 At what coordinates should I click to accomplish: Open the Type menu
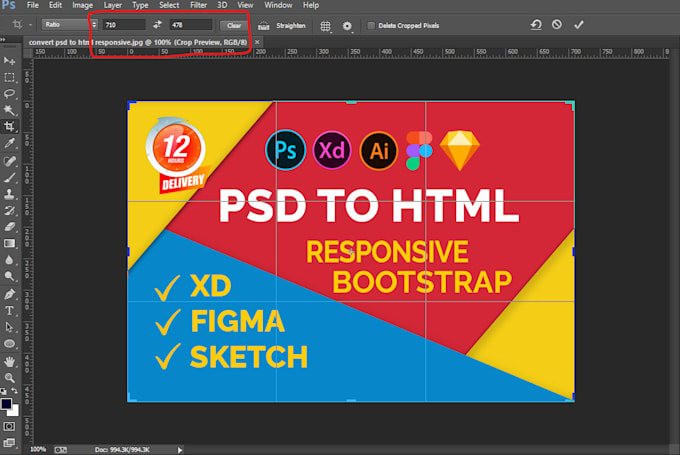click(x=140, y=5)
